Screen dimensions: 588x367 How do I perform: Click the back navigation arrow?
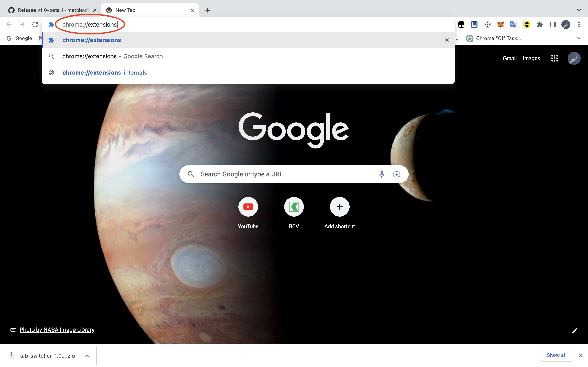[x=9, y=24]
